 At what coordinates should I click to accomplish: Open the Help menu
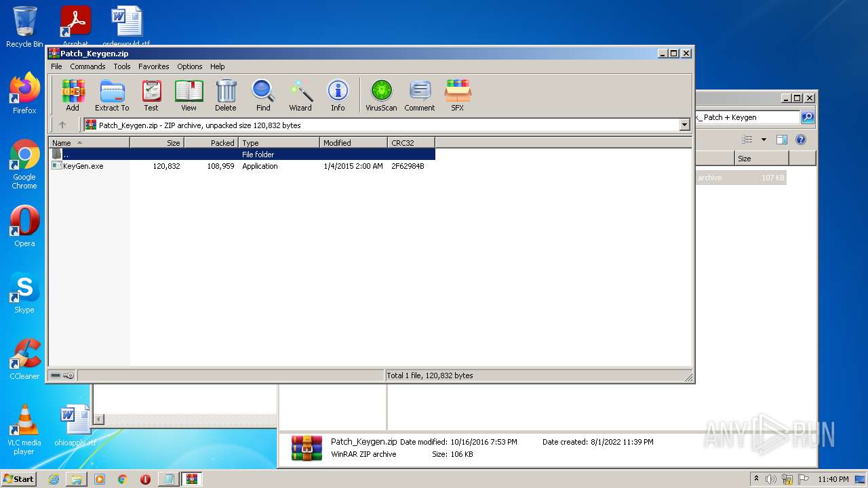click(x=217, y=66)
